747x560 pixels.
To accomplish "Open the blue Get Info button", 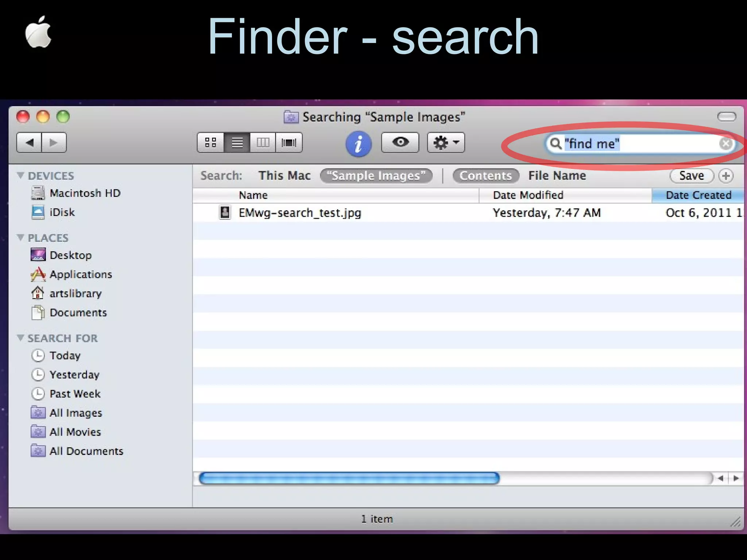I will 359,144.
